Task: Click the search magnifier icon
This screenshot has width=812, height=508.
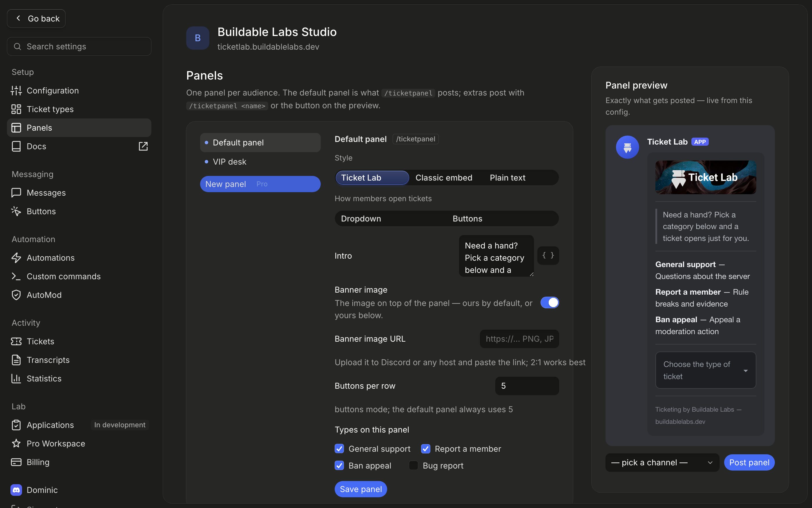Action: (x=17, y=46)
